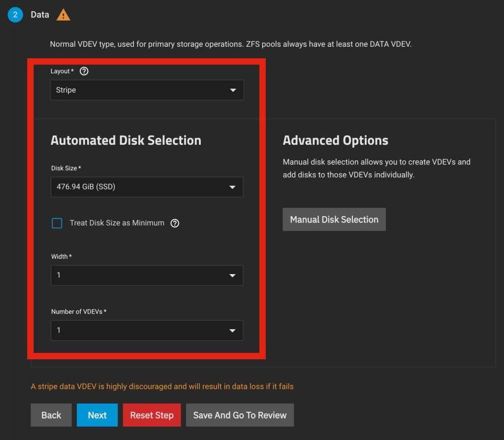
Task: Click the Disk Size dropdown arrow
Action: click(x=233, y=188)
